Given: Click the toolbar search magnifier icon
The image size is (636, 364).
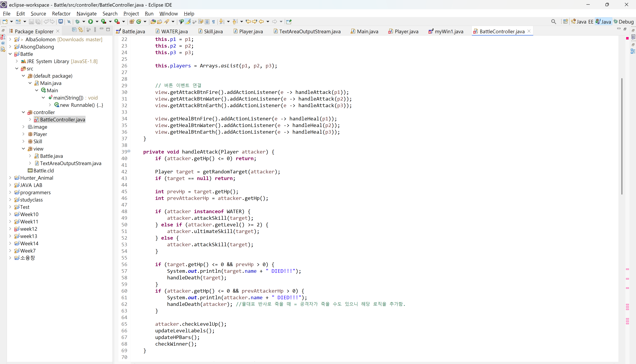Looking at the screenshot, I should (553, 22).
